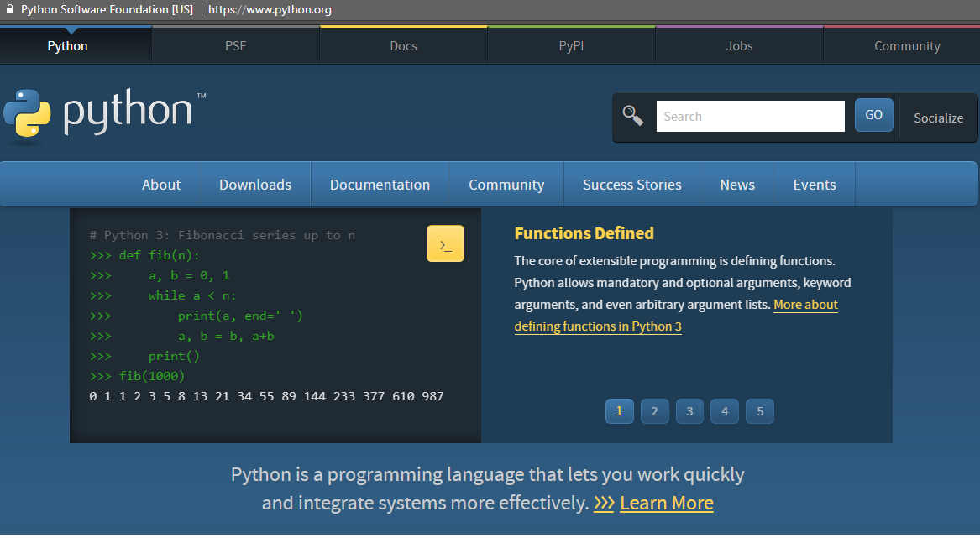
Task: Click the Functions Defined heading
Action: (x=584, y=233)
